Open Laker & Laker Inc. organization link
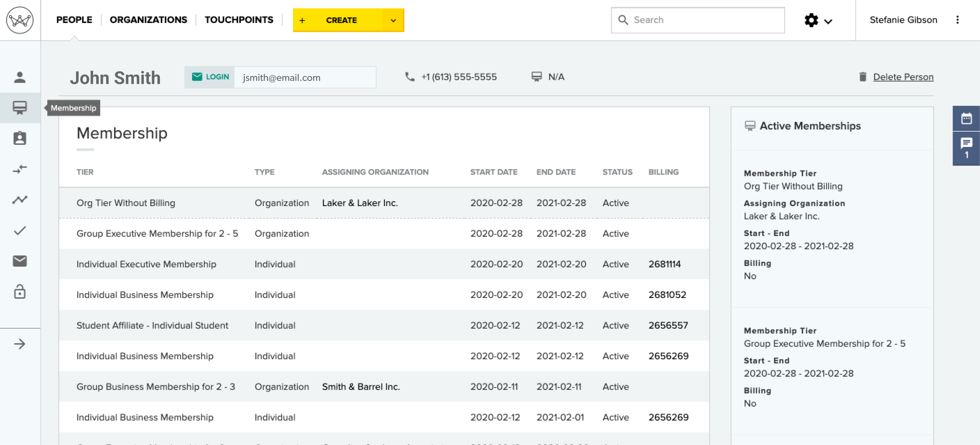980x445 pixels. (360, 203)
